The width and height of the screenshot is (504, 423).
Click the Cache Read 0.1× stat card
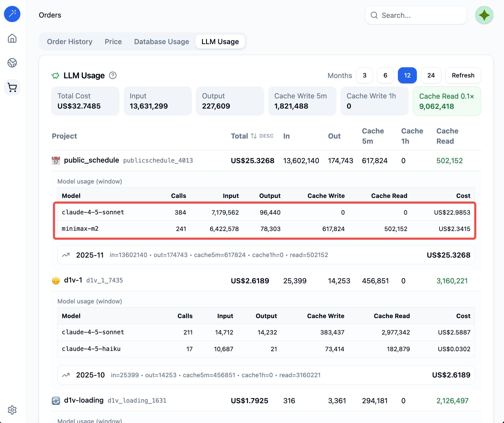(x=447, y=101)
